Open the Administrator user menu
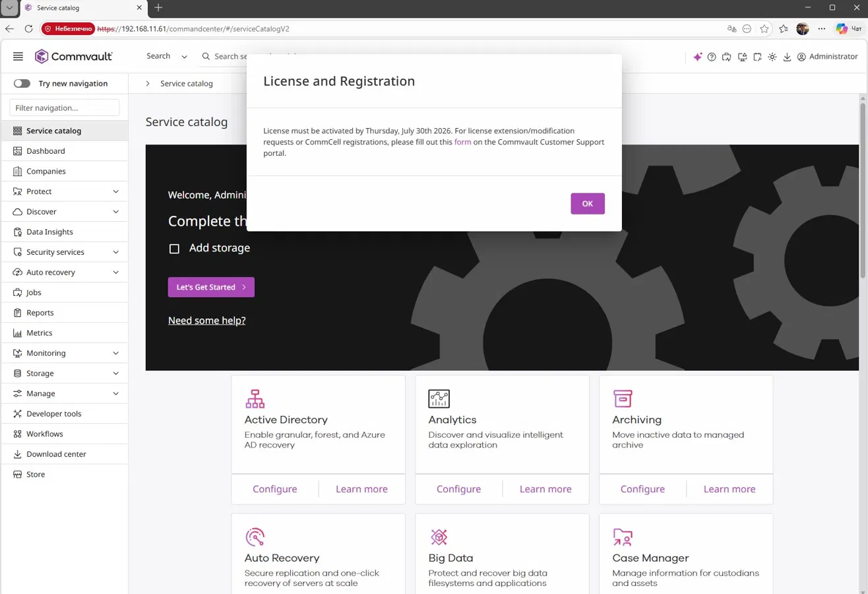868x594 pixels. (827, 57)
